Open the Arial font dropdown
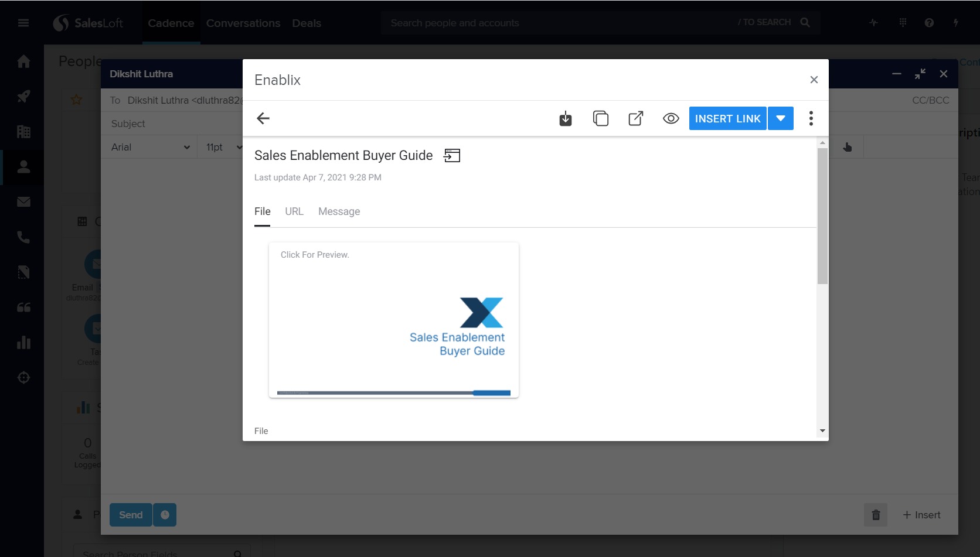This screenshot has height=557, width=980. coord(150,148)
